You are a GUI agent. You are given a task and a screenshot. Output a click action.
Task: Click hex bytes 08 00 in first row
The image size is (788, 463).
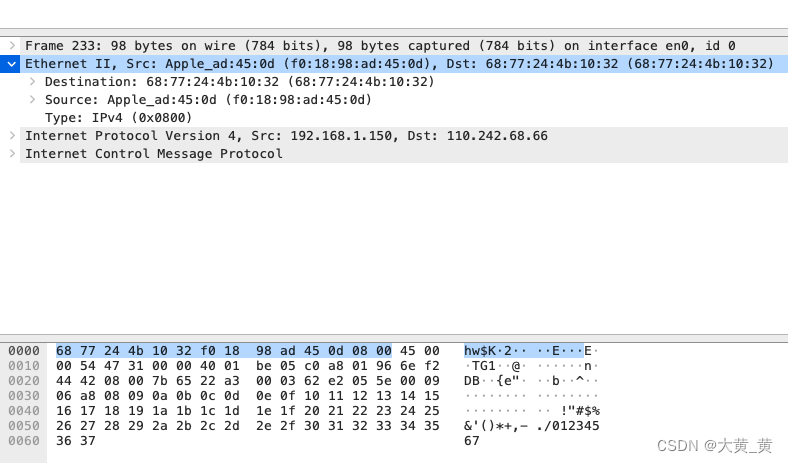[x=371, y=350]
